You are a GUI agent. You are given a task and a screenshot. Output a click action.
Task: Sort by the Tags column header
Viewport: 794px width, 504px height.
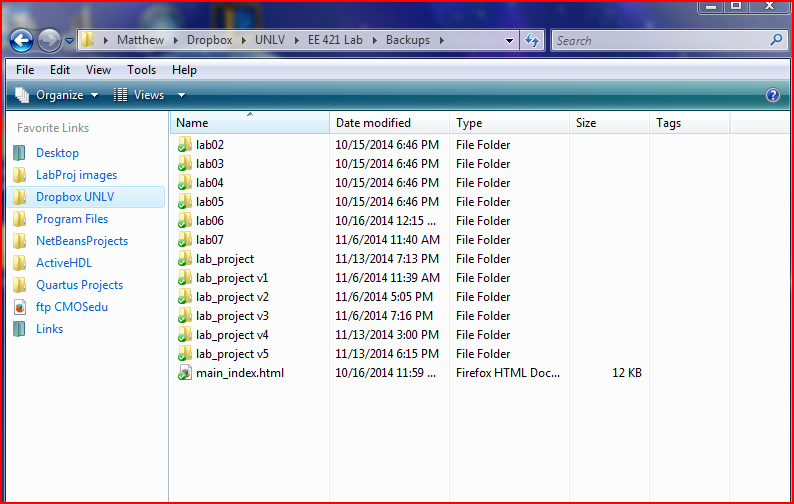(690, 123)
